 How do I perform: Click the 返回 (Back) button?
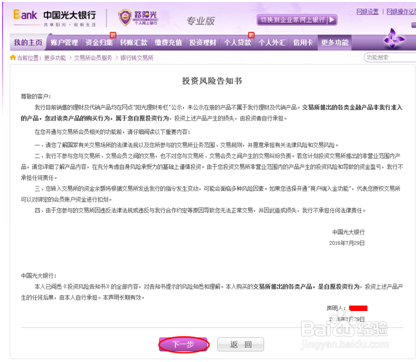tap(241, 344)
